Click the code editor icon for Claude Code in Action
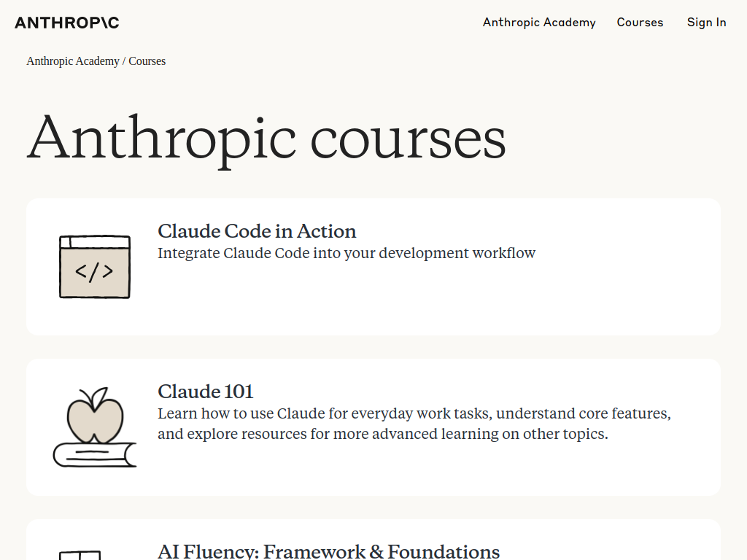747x560 pixels. [94, 266]
